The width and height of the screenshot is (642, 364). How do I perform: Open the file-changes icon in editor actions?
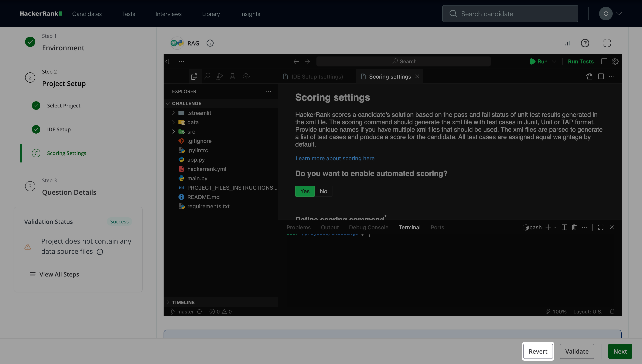pyautogui.click(x=589, y=76)
